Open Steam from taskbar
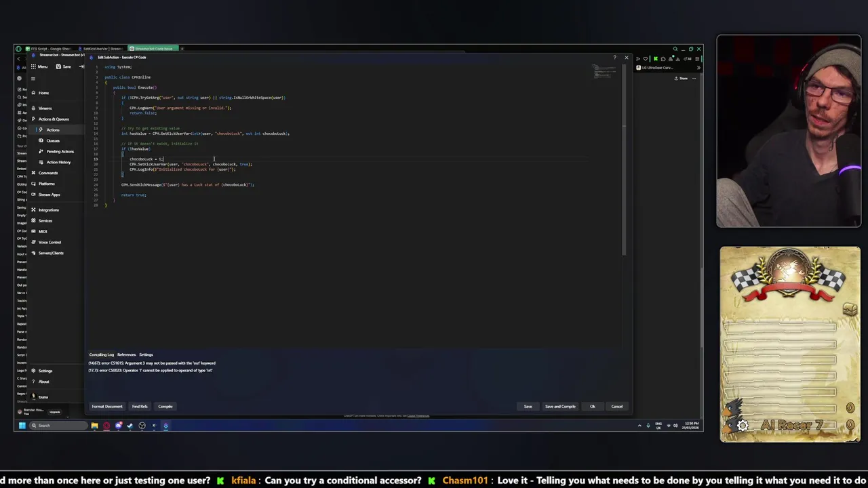868x488 pixels. [130, 426]
